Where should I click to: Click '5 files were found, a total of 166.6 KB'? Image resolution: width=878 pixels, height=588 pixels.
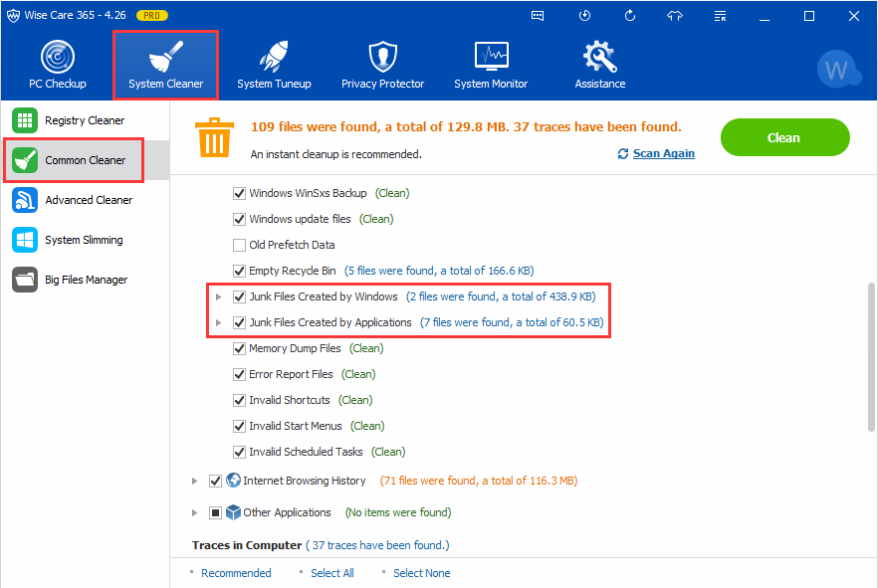click(439, 271)
